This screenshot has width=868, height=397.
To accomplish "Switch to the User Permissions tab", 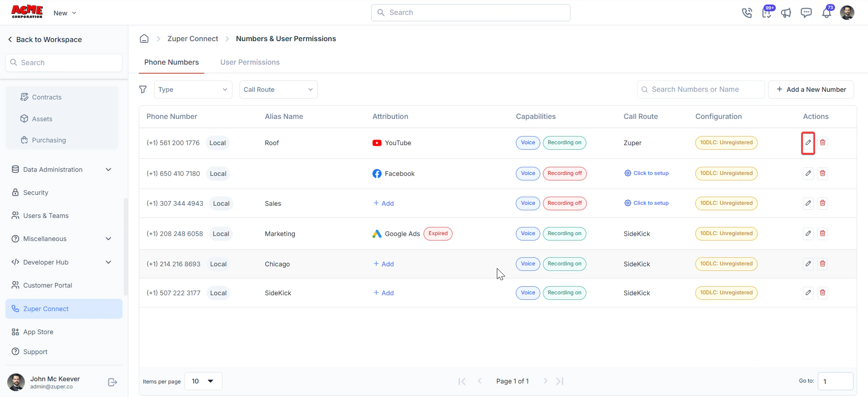I will [x=250, y=62].
